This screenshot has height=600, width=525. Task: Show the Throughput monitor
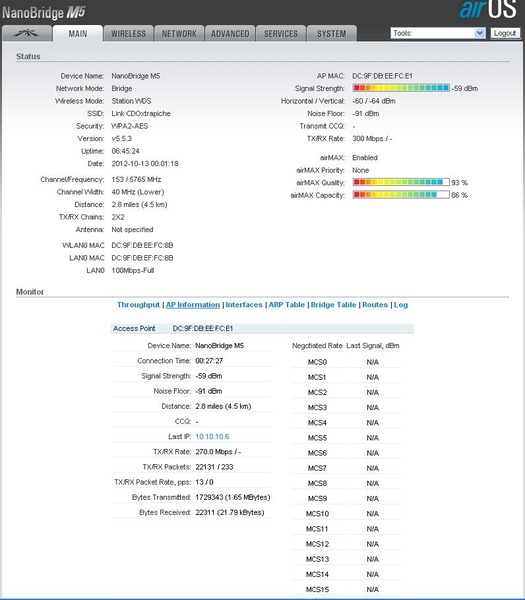[x=138, y=305]
